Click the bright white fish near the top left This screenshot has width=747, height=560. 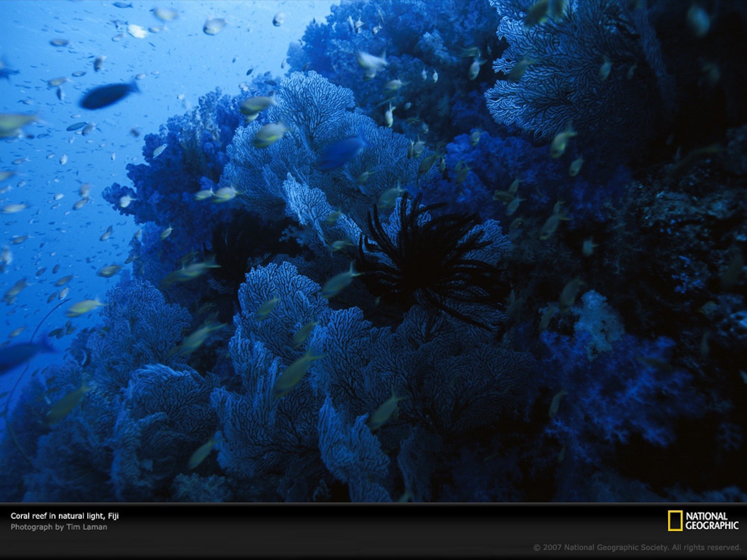pyautogui.click(x=137, y=31)
